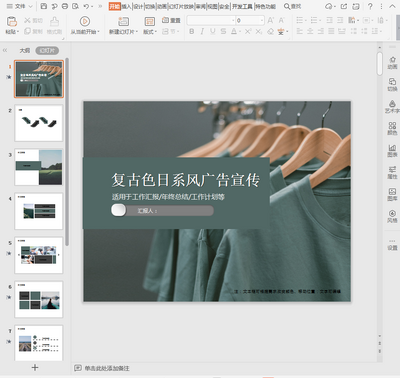Click the clear formatting eraser icon

point(271,31)
